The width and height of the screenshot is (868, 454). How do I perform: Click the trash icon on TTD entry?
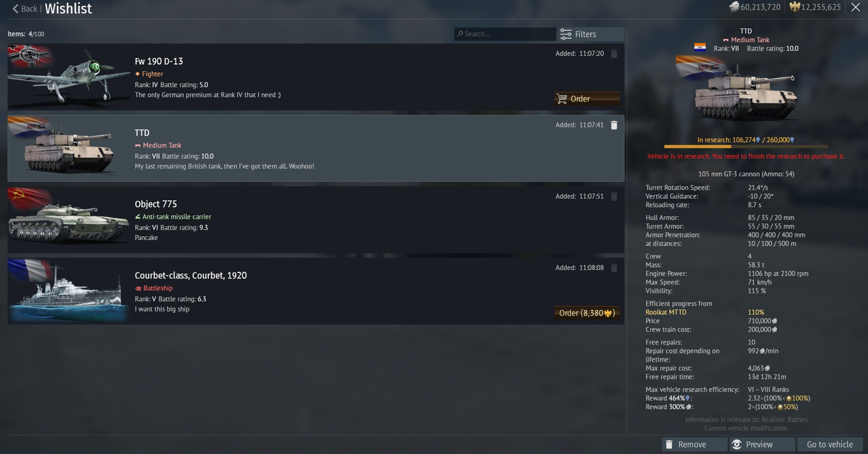614,125
